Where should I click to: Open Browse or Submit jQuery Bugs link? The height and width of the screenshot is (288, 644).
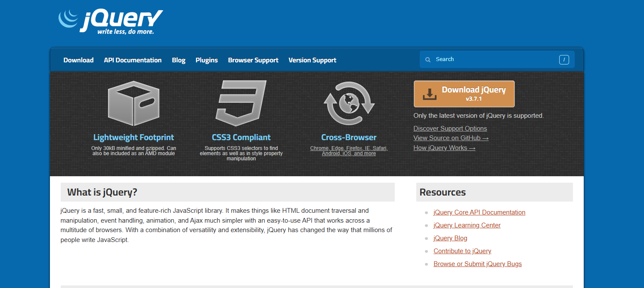pyautogui.click(x=477, y=264)
